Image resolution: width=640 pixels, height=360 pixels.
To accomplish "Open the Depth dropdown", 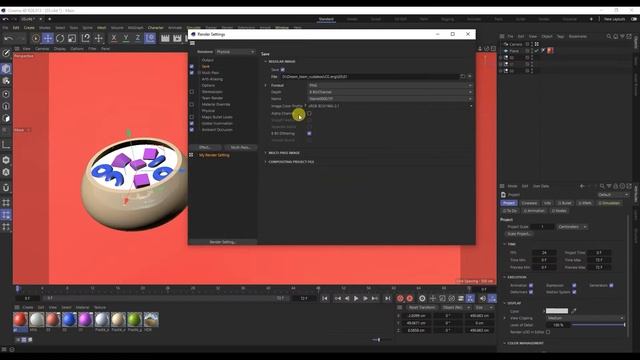I will (390, 92).
